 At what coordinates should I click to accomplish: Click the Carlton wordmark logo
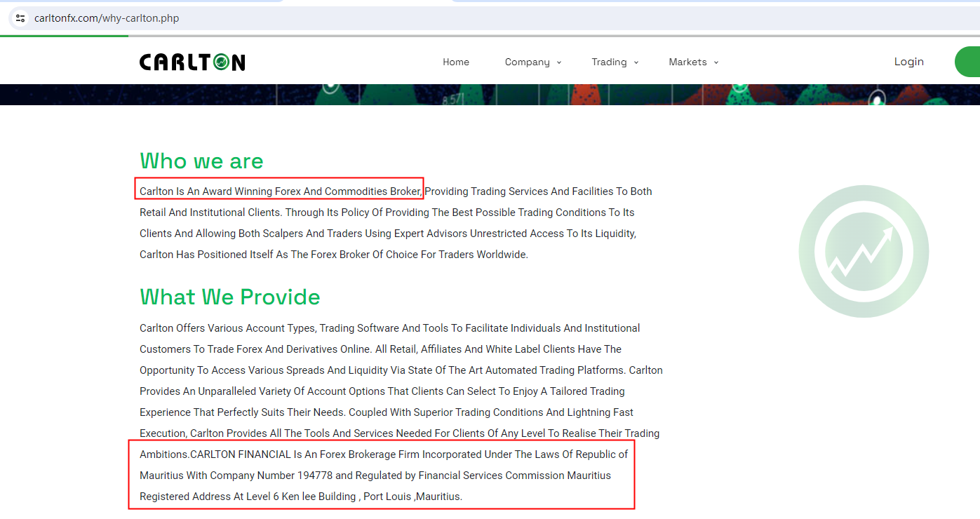pos(192,62)
